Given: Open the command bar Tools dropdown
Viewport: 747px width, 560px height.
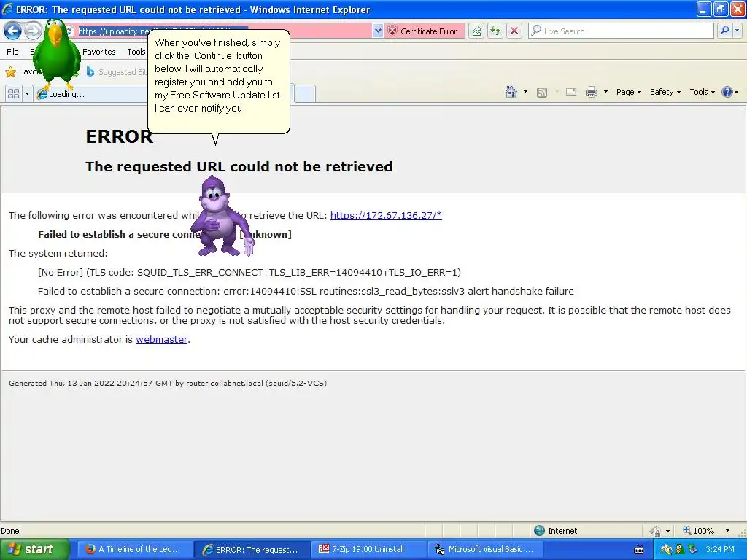Looking at the screenshot, I should [x=703, y=92].
